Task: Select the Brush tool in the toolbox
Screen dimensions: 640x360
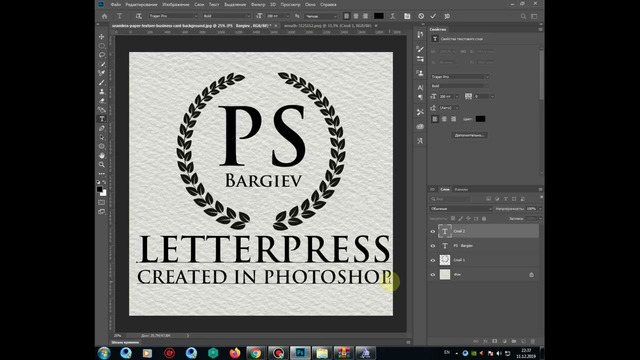Action: (x=102, y=82)
